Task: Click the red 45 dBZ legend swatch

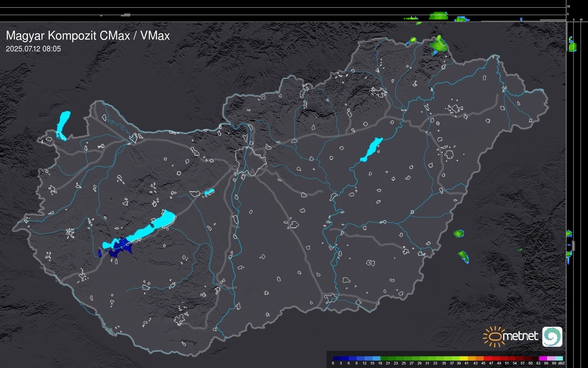Action: [x=487, y=358]
